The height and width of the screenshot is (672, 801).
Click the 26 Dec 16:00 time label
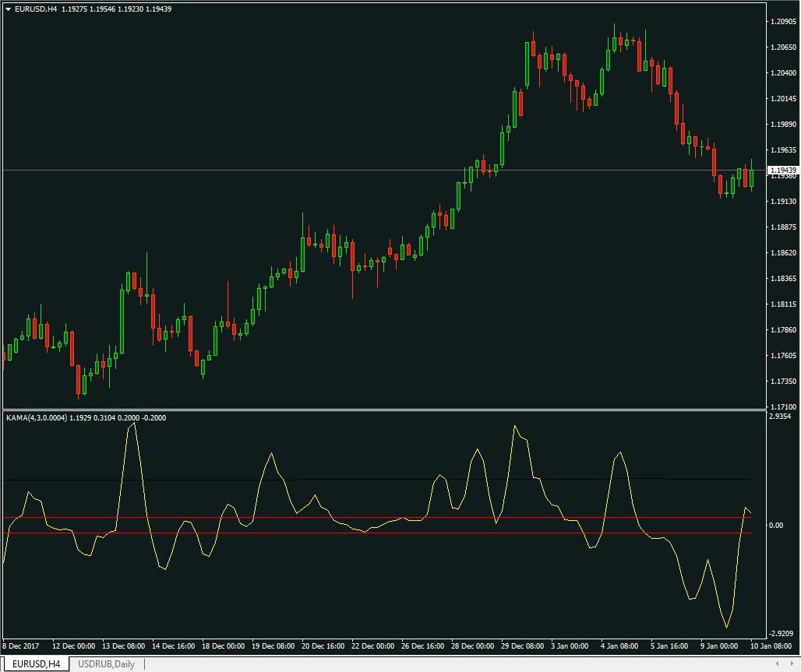pyautogui.click(x=423, y=646)
